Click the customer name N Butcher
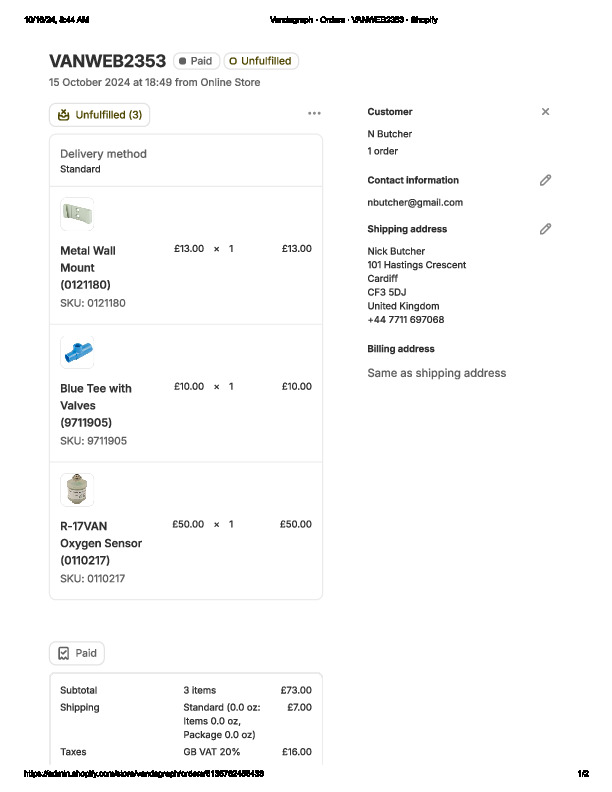 click(390, 134)
